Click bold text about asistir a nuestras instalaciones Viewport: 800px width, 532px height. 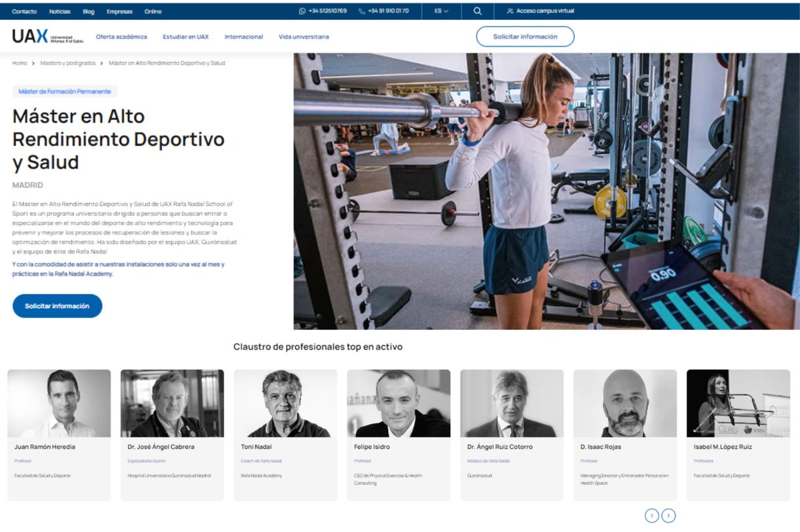coord(119,269)
